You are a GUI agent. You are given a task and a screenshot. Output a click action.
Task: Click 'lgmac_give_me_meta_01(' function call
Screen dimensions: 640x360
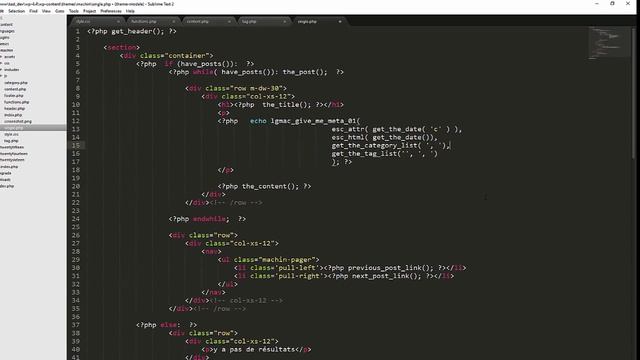[316, 121]
